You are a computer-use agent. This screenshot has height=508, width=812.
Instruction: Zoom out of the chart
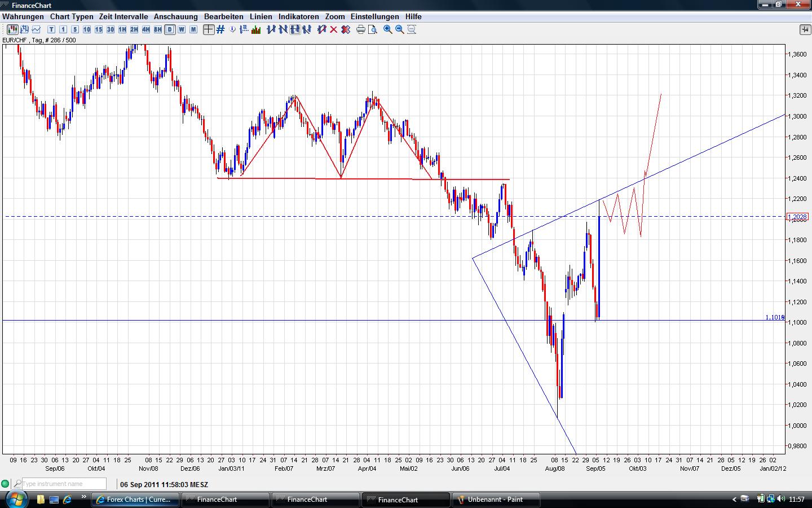pyautogui.click(x=400, y=29)
